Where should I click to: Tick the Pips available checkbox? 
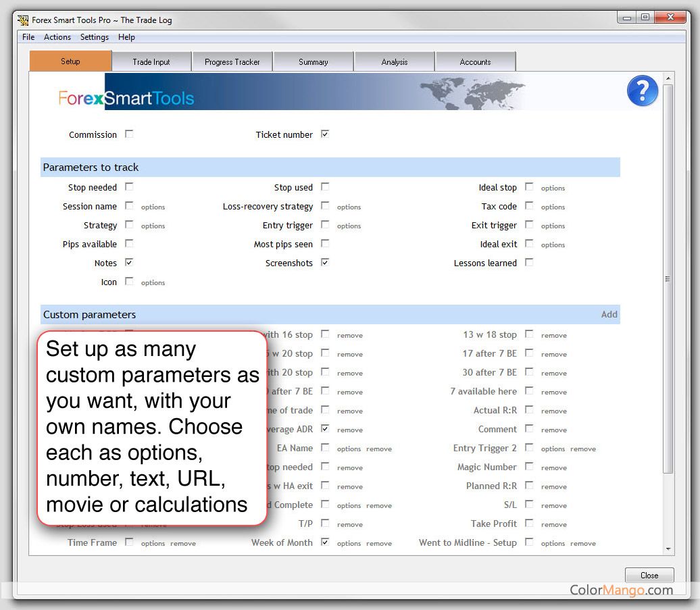[x=129, y=243]
